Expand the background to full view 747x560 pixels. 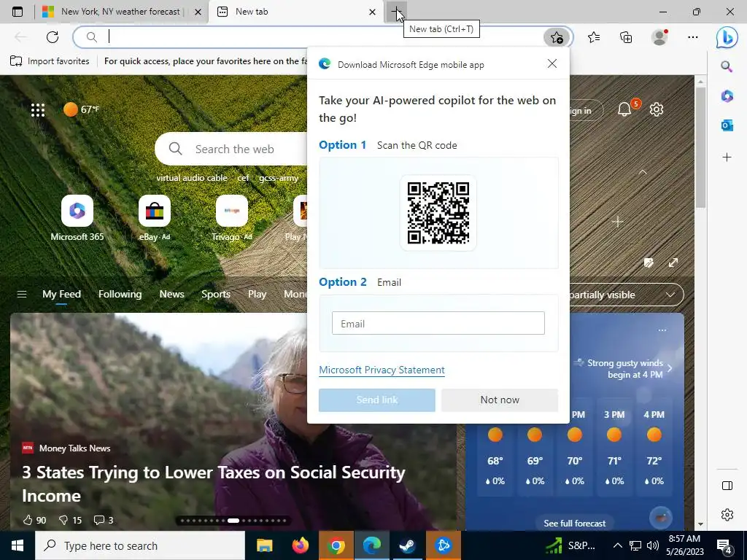[673, 262]
